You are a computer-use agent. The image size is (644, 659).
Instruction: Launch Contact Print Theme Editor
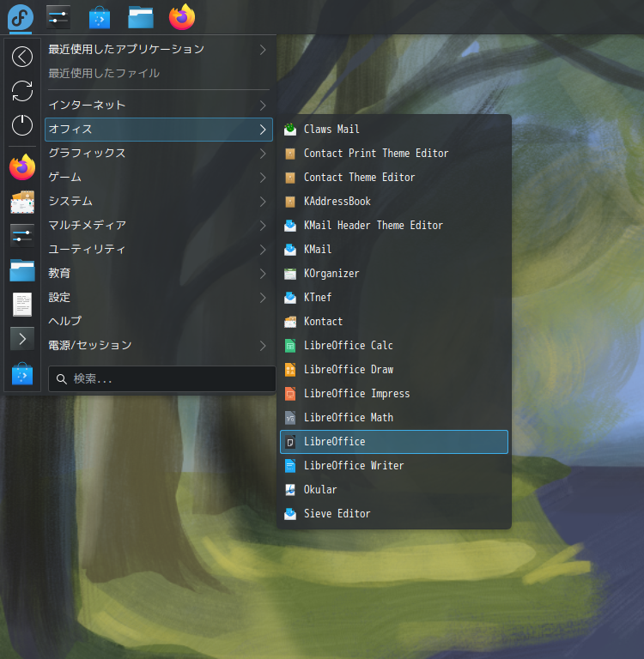(x=394, y=154)
